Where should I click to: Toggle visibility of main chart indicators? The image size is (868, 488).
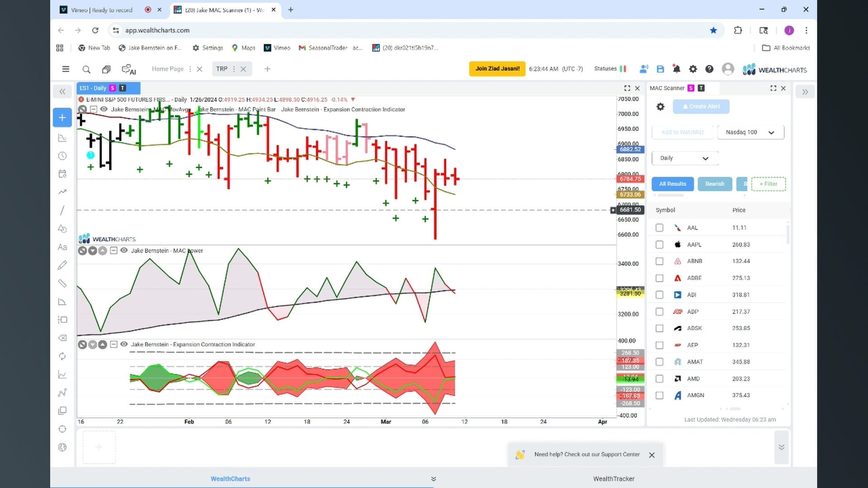tap(104, 109)
